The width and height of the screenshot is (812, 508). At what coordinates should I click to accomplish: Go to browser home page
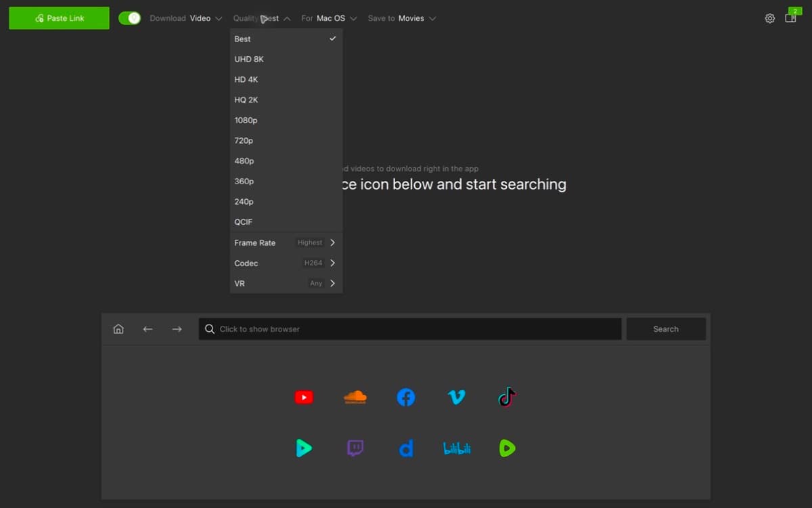point(118,329)
